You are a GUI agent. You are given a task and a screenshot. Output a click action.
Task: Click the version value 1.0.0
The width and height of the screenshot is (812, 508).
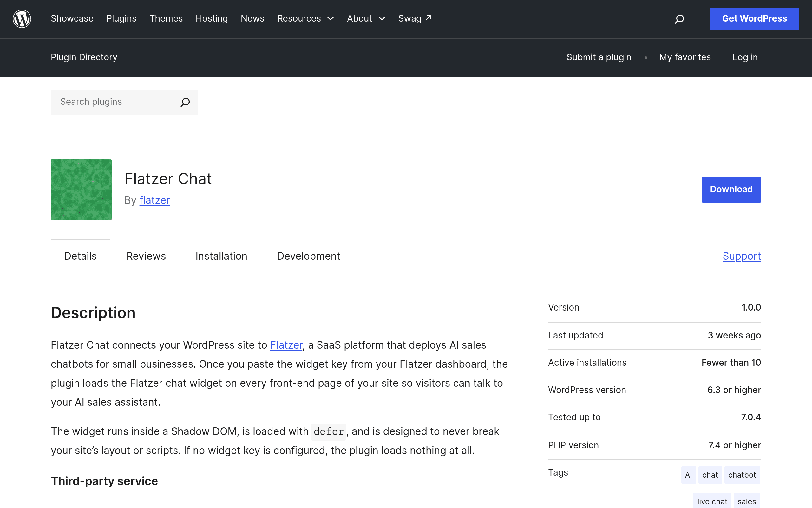tap(751, 307)
